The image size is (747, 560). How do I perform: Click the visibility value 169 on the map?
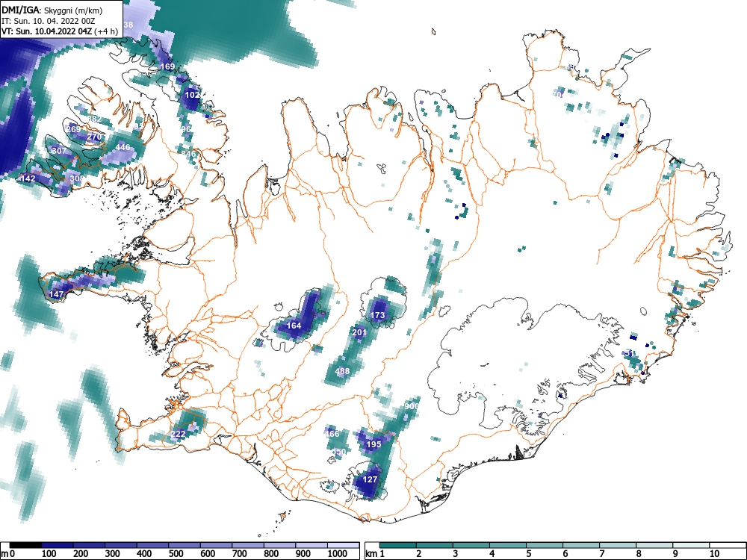[167, 66]
